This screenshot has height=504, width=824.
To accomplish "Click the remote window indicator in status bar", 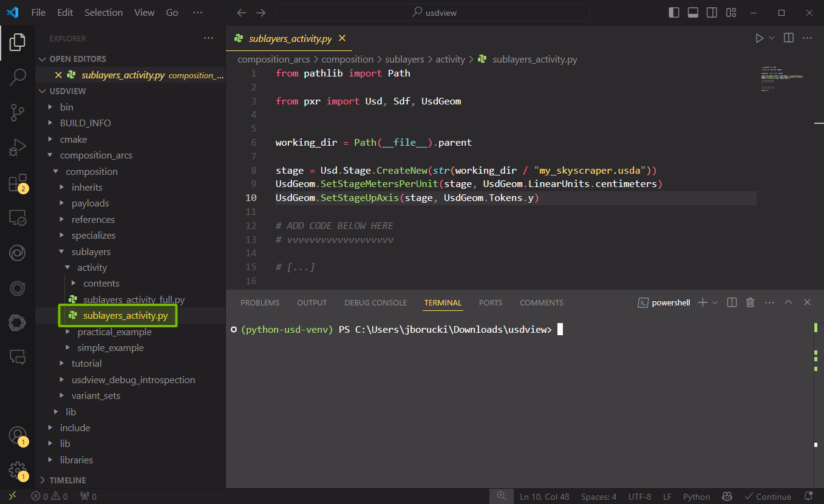I will pos(12,496).
